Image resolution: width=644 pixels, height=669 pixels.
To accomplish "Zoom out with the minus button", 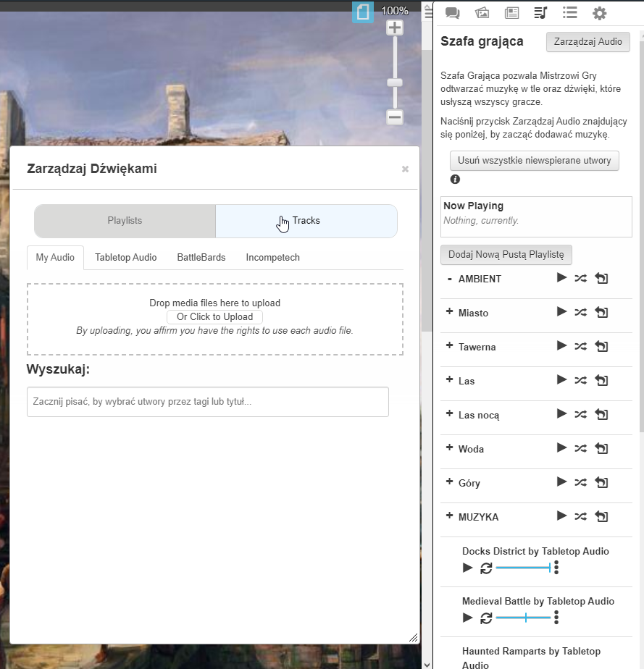I will pos(394,117).
